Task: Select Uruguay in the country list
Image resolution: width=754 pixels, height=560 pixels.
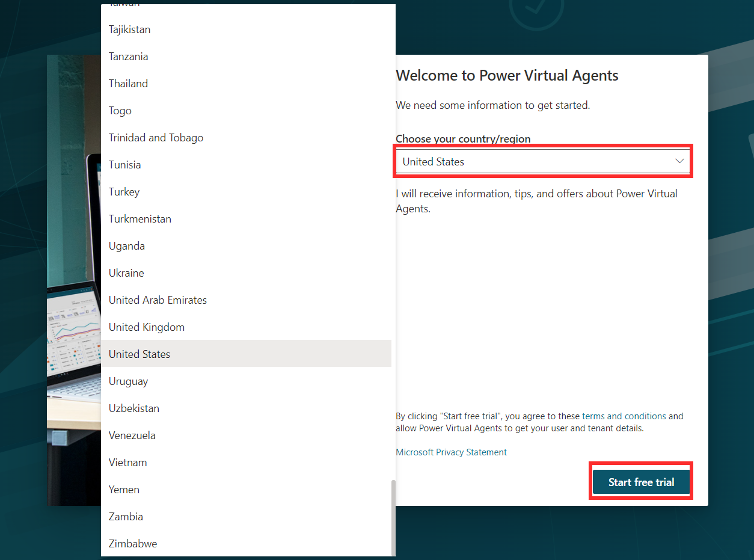Action: pos(246,381)
